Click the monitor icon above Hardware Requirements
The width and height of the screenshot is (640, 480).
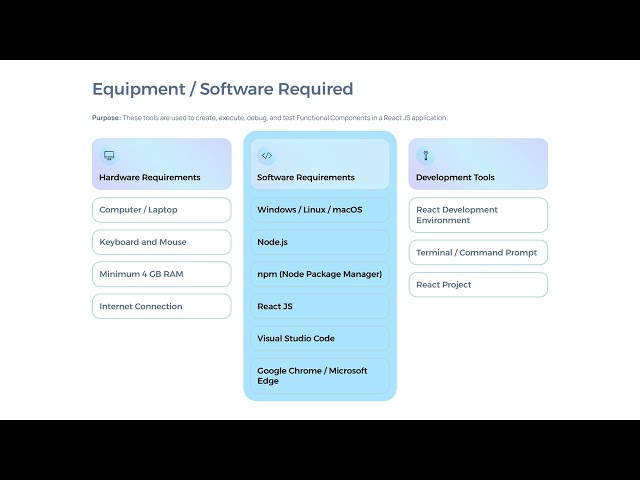coord(109,156)
